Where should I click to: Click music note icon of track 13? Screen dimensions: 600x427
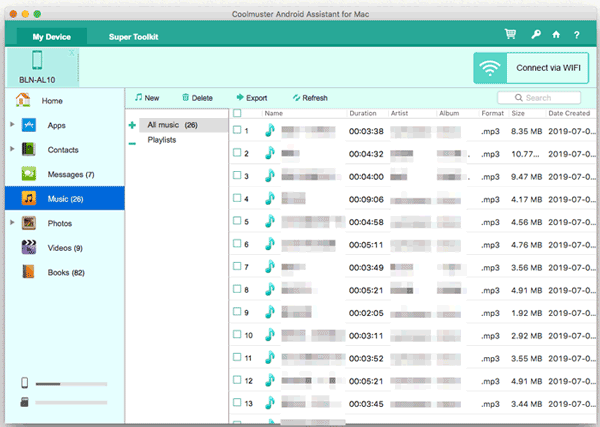click(270, 403)
